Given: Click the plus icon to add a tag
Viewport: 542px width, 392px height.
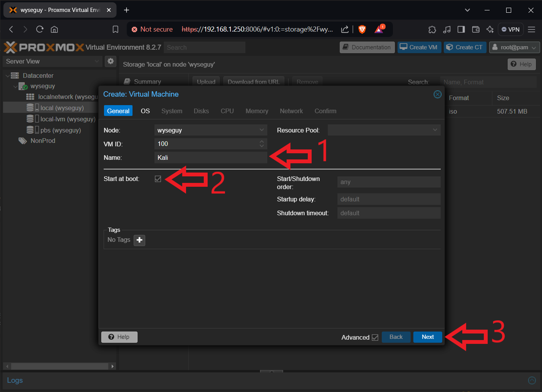Looking at the screenshot, I should [139, 240].
